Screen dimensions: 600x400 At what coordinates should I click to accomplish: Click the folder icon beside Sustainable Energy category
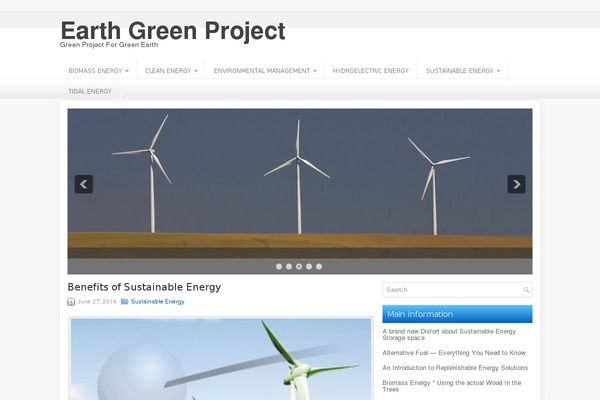pyautogui.click(x=124, y=302)
